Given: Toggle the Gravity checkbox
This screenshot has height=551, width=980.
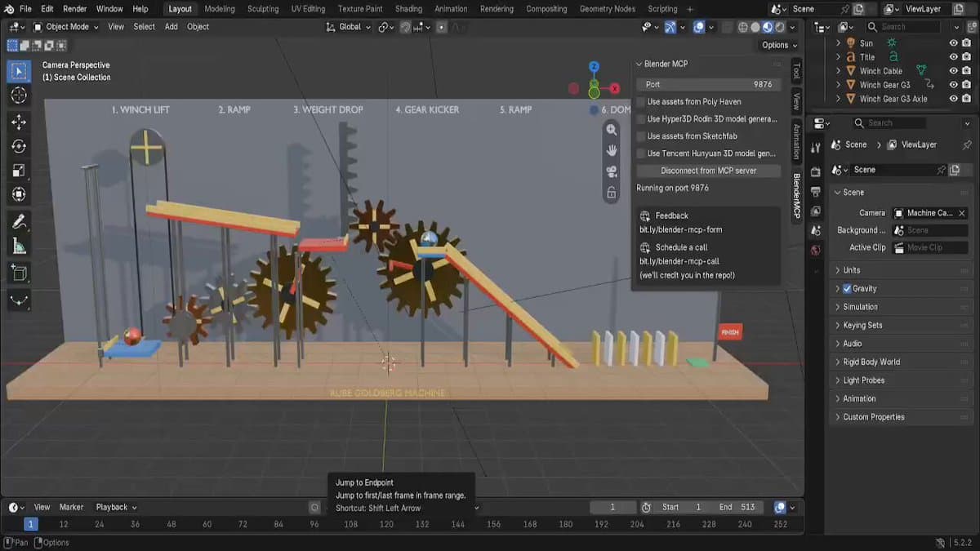Looking at the screenshot, I should [847, 289].
